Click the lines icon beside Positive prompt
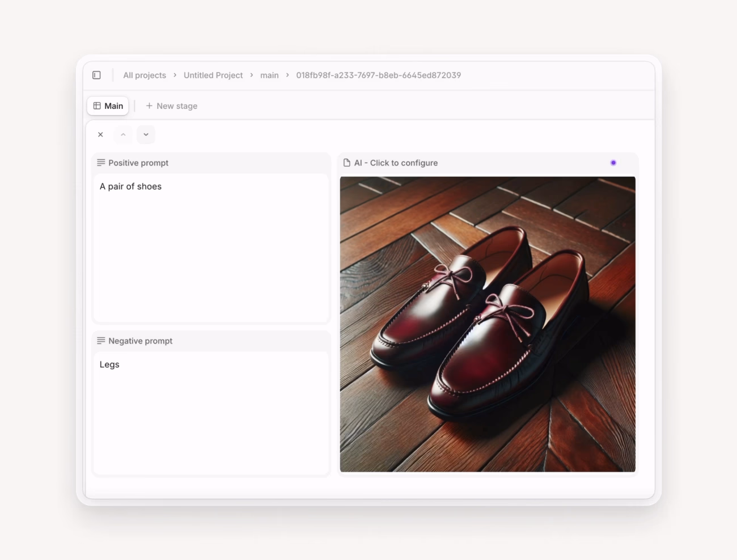 click(x=101, y=163)
